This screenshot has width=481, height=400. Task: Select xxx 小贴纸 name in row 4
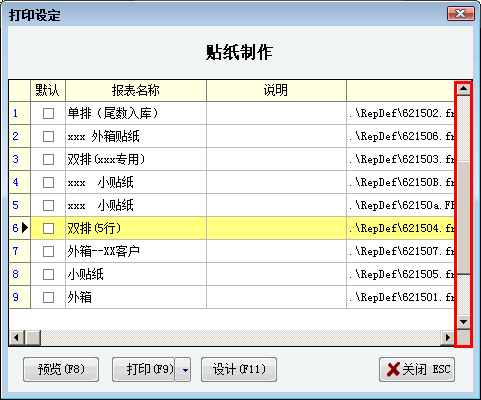click(x=136, y=182)
